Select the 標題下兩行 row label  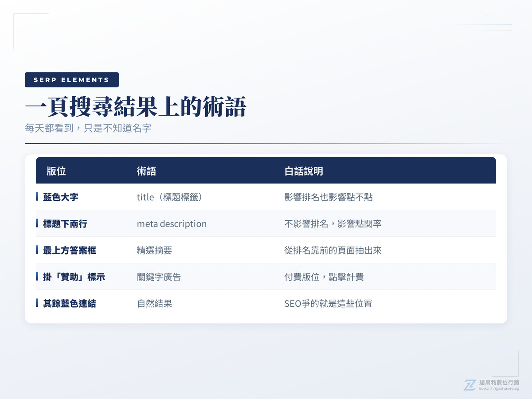tap(65, 224)
